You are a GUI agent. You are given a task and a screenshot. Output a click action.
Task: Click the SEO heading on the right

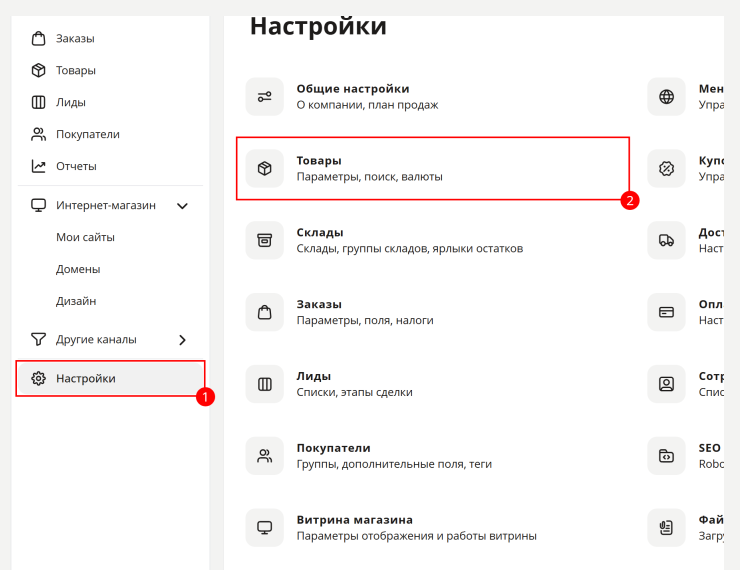coord(709,448)
